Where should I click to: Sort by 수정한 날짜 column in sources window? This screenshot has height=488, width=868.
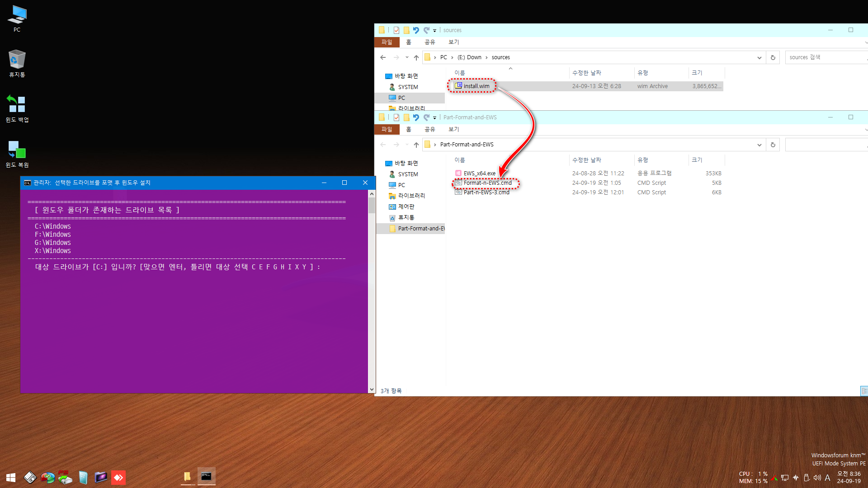coord(602,73)
